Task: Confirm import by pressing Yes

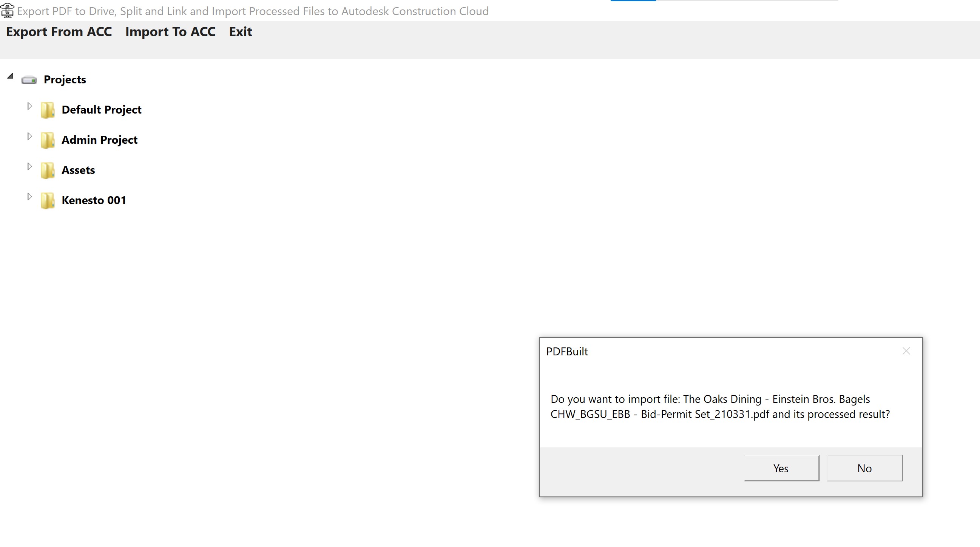Action: coord(781,468)
